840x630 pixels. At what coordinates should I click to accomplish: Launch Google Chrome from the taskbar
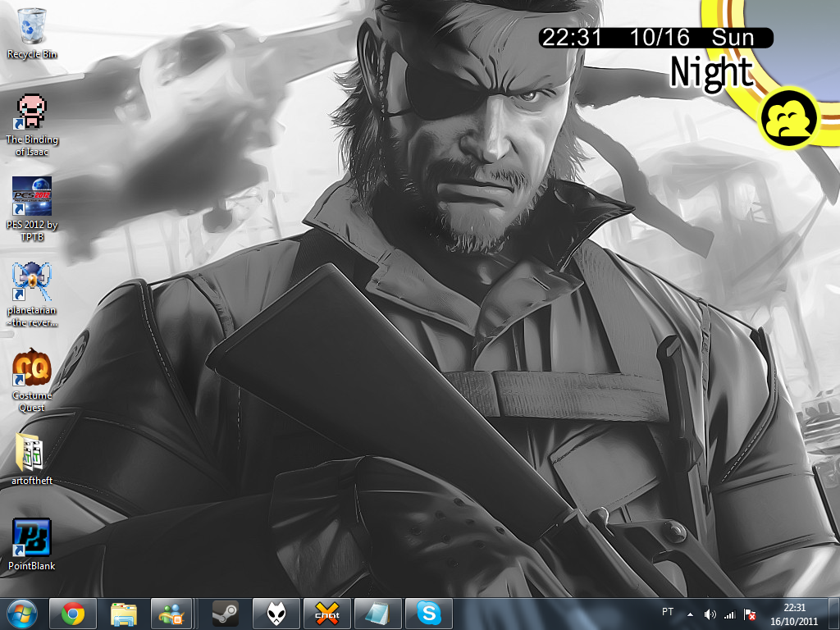[x=73, y=614]
